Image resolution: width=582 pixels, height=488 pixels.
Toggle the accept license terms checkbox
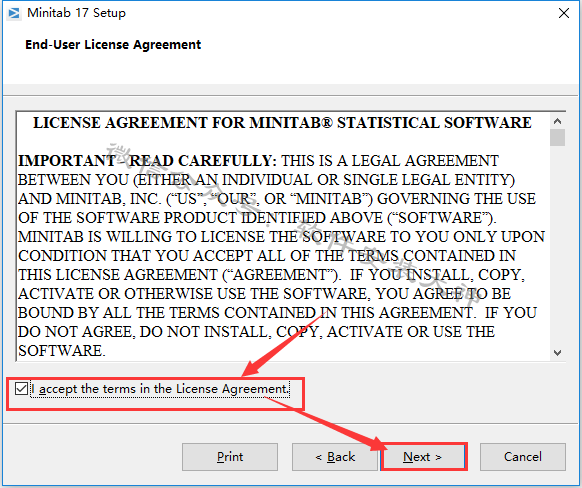[22, 389]
